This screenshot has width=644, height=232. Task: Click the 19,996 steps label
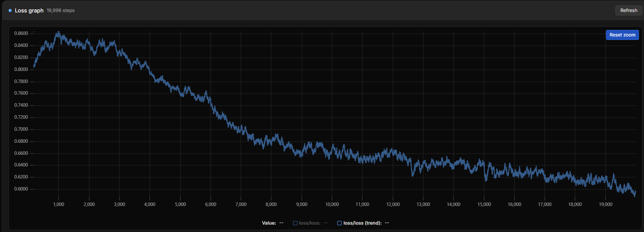click(x=61, y=10)
